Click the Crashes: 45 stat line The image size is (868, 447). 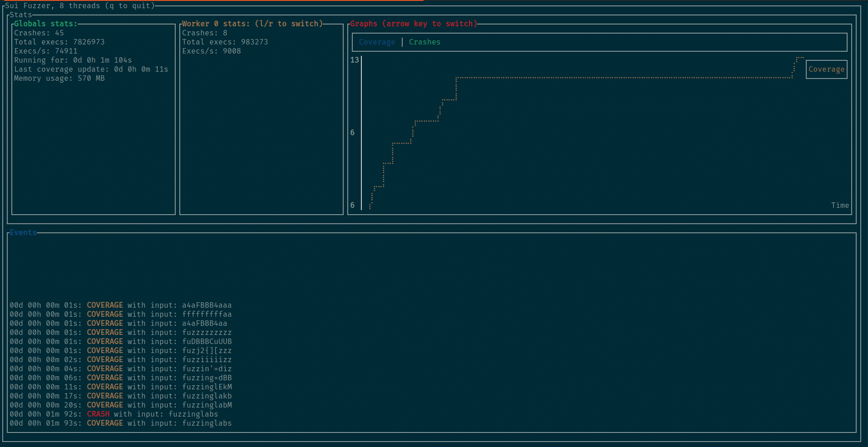click(38, 33)
